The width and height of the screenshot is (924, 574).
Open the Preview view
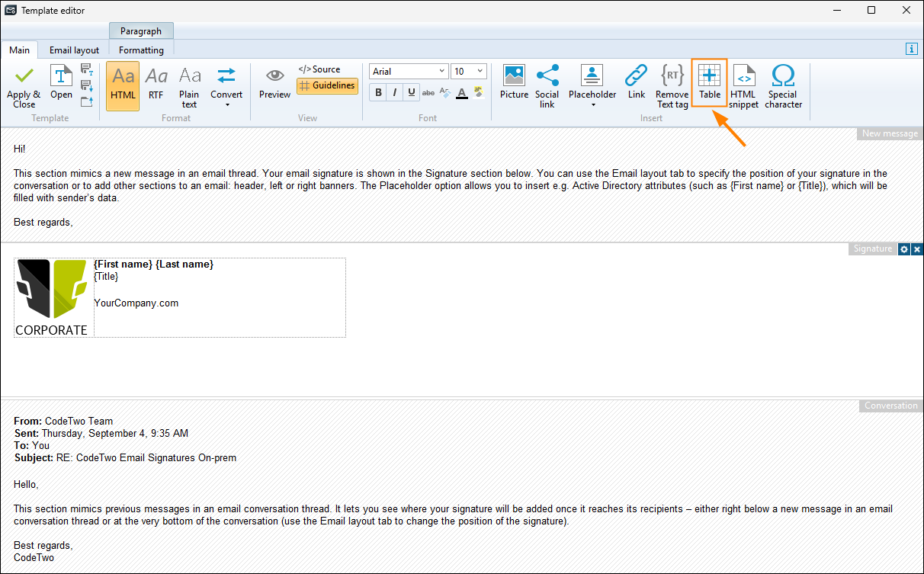point(274,82)
